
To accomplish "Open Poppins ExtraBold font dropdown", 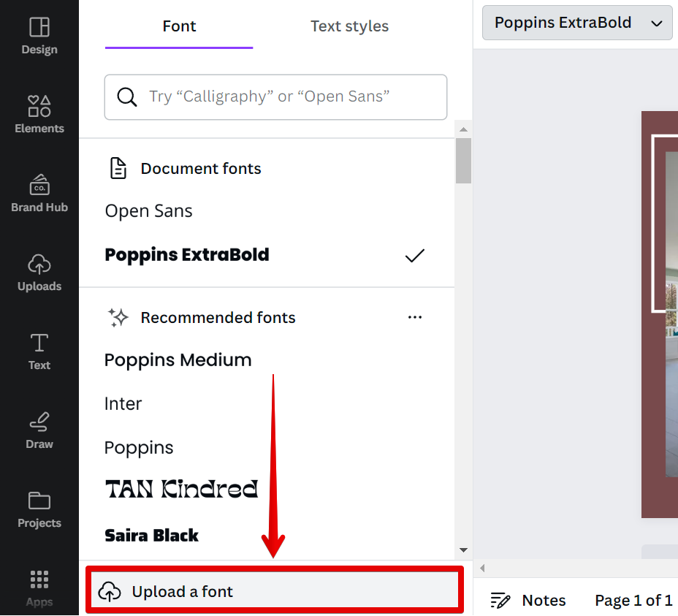I will pos(576,23).
